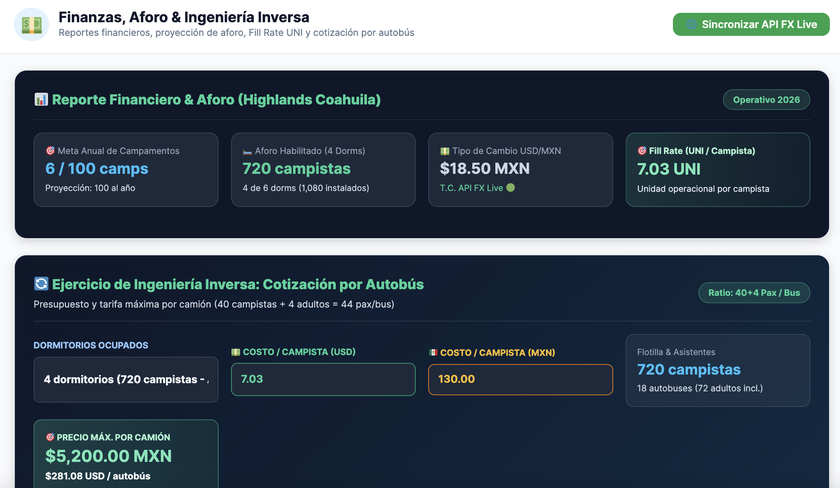The image size is (840, 488).
Task: Click Unidad operacional por campista text
Action: 703,189
